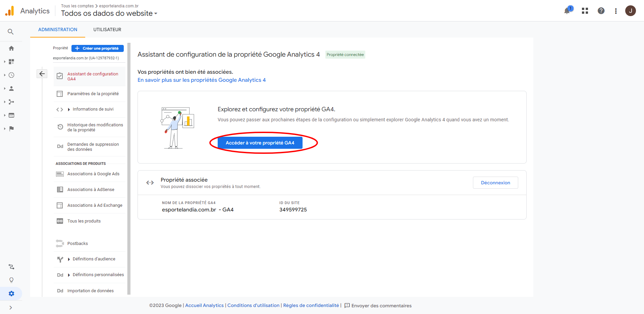
Task: Open the Todos os dados do website dropdown
Action: (109, 13)
